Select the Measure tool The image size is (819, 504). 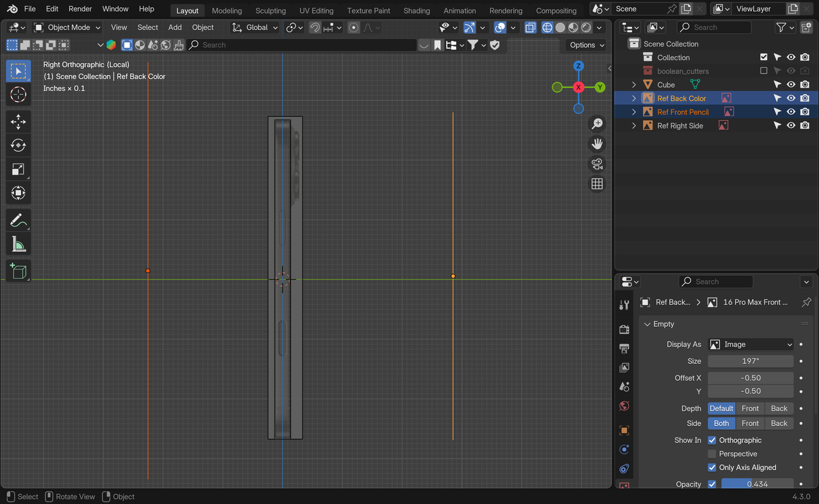(19, 244)
